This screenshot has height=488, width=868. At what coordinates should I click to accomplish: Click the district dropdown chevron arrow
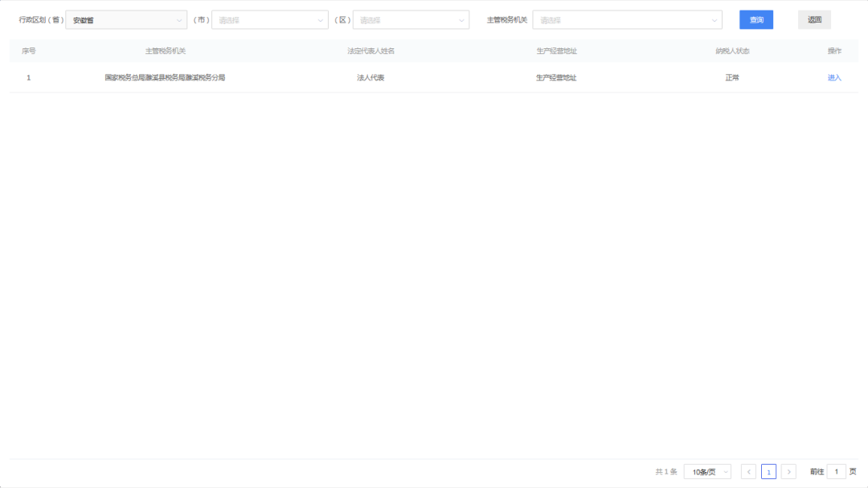(x=461, y=20)
